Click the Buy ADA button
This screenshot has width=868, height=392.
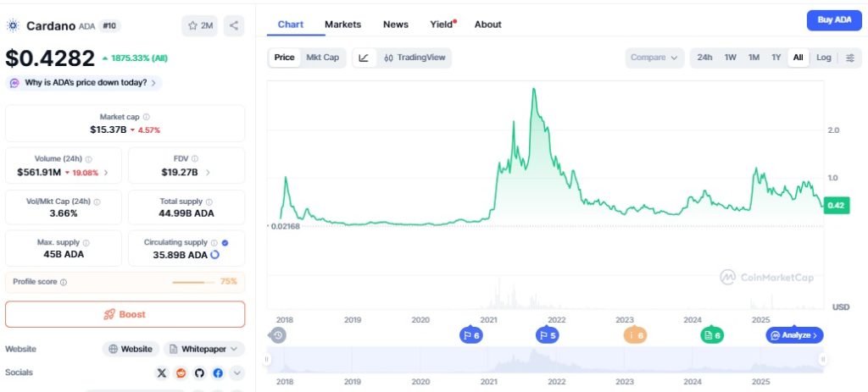[x=834, y=20]
